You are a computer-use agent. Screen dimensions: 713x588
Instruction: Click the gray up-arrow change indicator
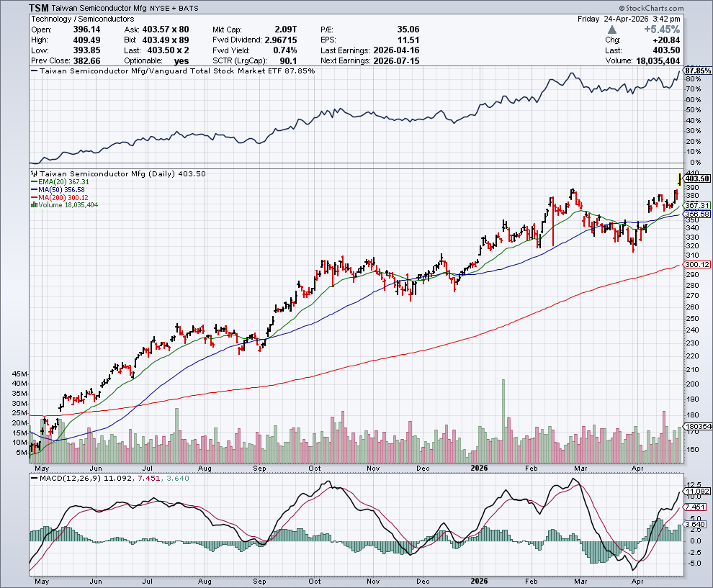[611, 30]
